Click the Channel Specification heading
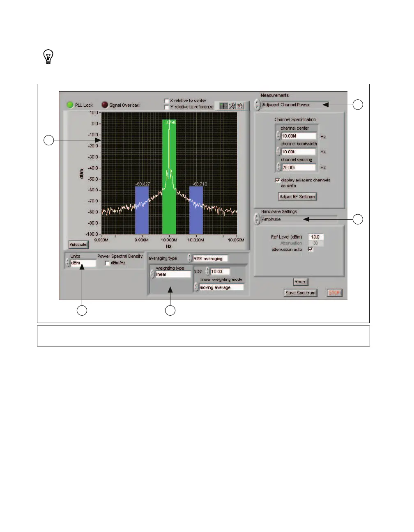 (x=295, y=119)
